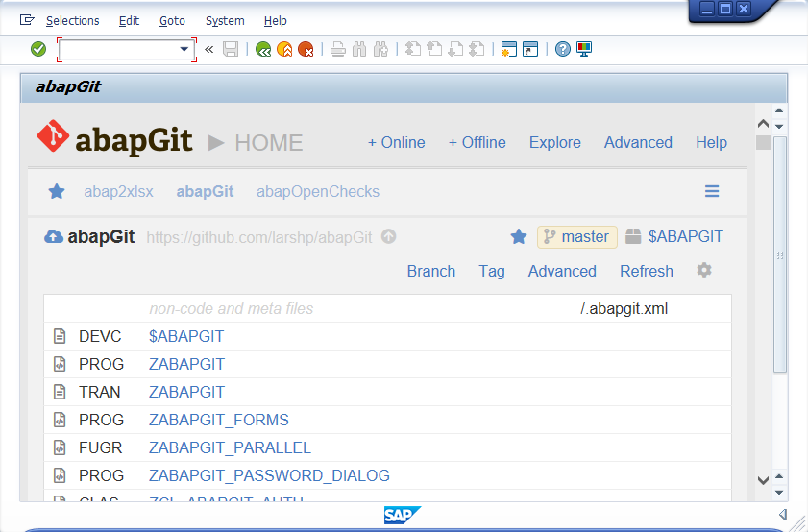The image size is (808, 532).
Task: Open the Goto menu
Action: tap(172, 20)
